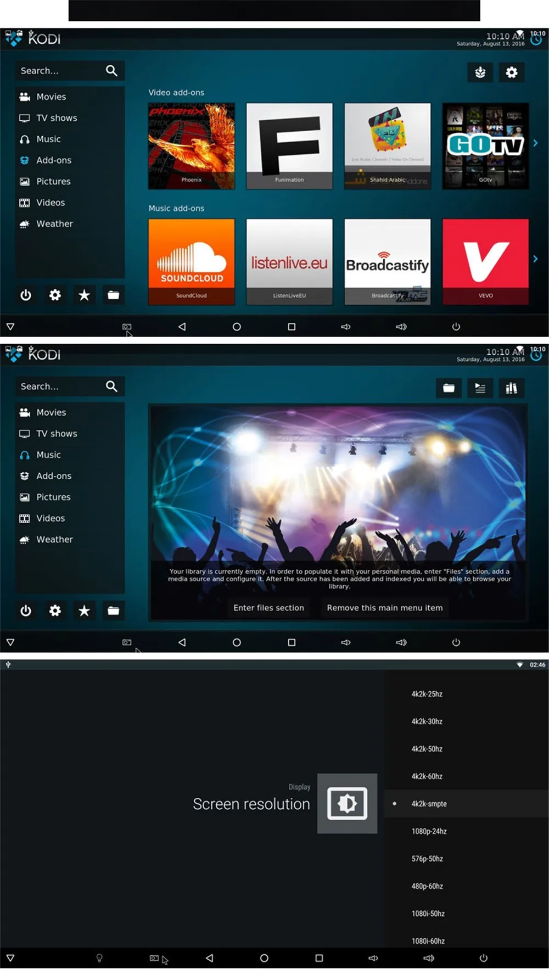Open Pictures in the Add-ons view sidebar

pyautogui.click(x=70, y=182)
